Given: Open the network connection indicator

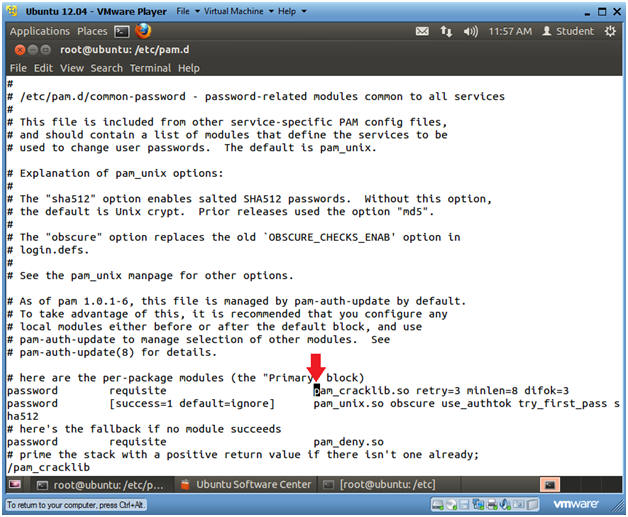Looking at the screenshot, I should pos(446,31).
